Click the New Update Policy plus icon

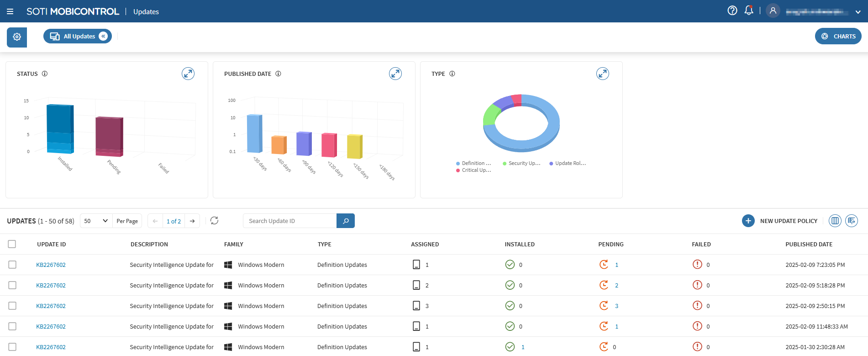748,221
